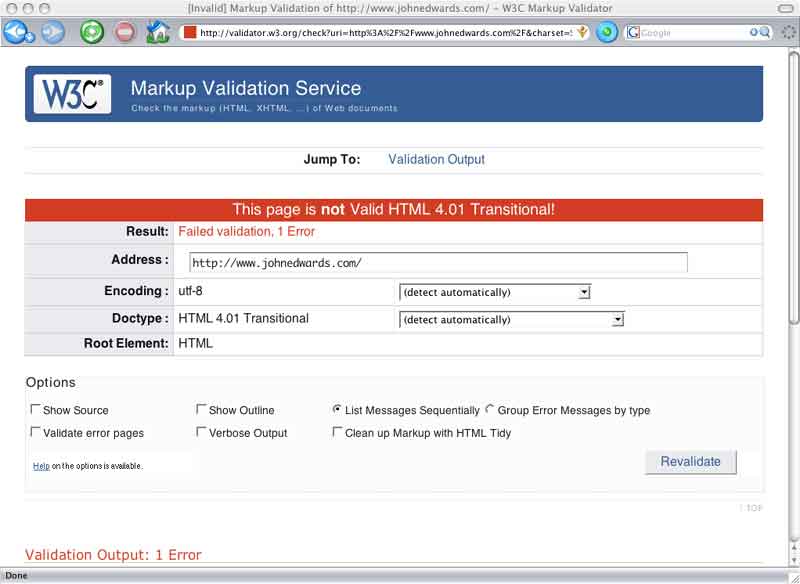
Task: Click the Root Element 'HTML' value
Action: coord(195,343)
